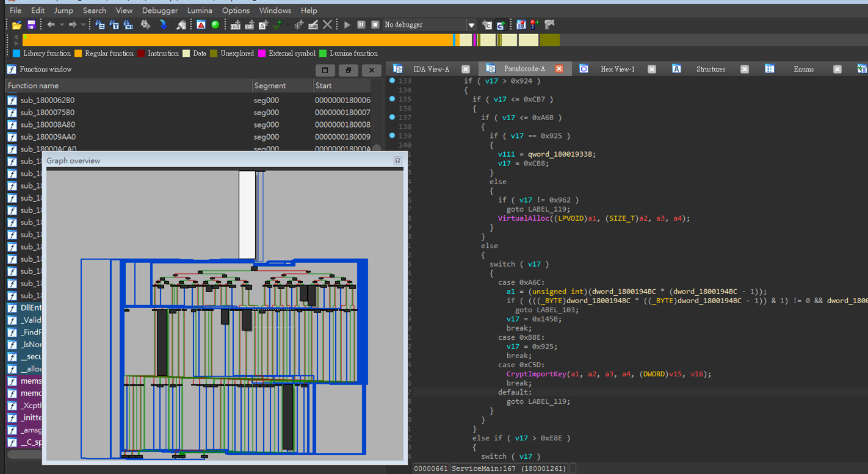Screen dimensions: 868x474
Task: Toggle breakpoint dot at line 139
Action: [392, 135]
